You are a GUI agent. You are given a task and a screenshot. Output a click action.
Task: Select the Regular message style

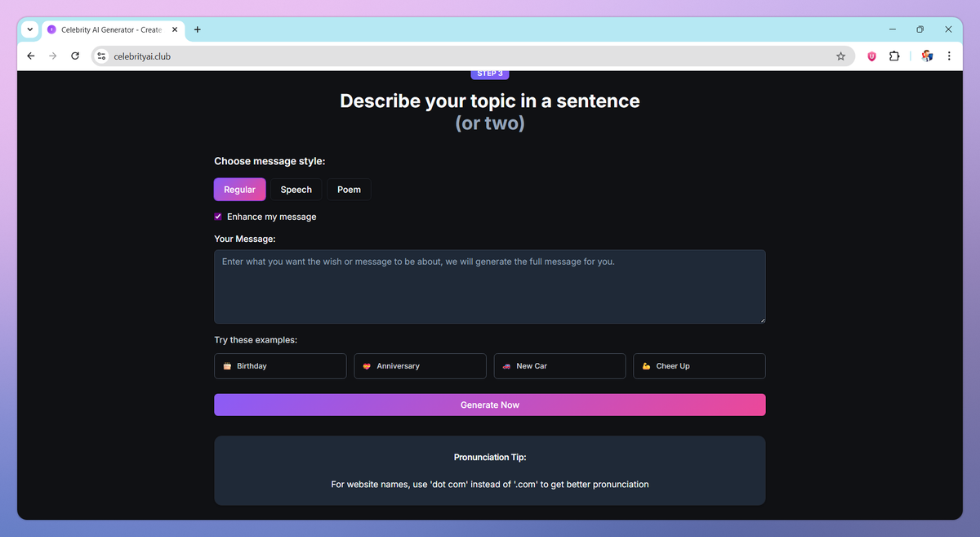point(239,190)
